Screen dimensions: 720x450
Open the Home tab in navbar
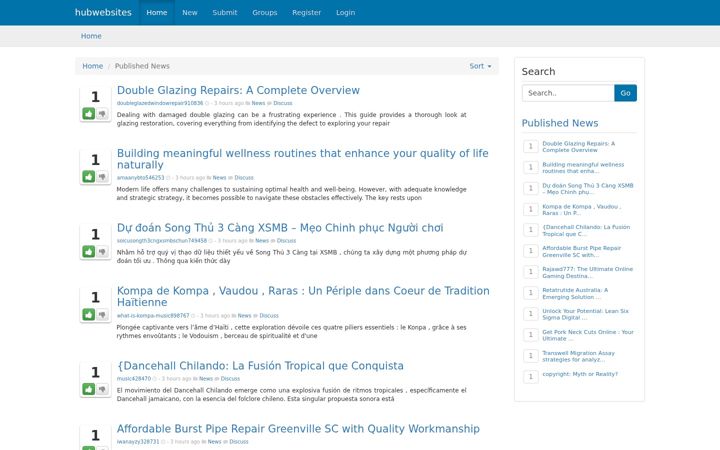tap(157, 12)
